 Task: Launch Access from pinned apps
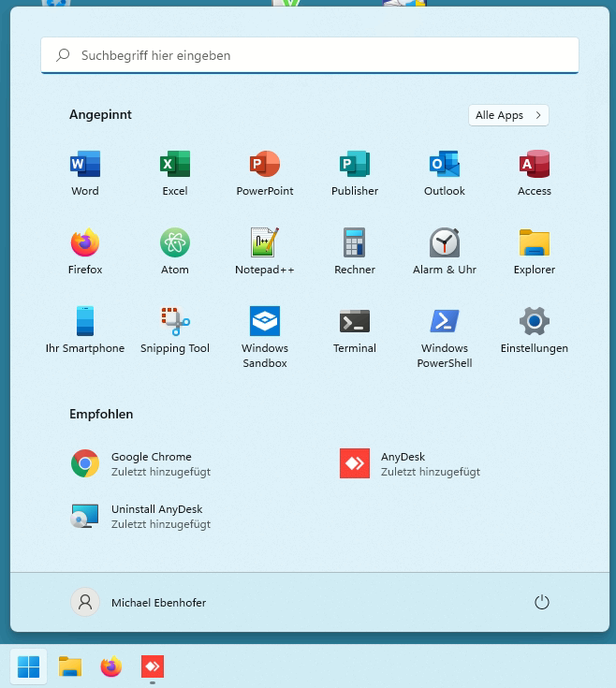(x=535, y=173)
